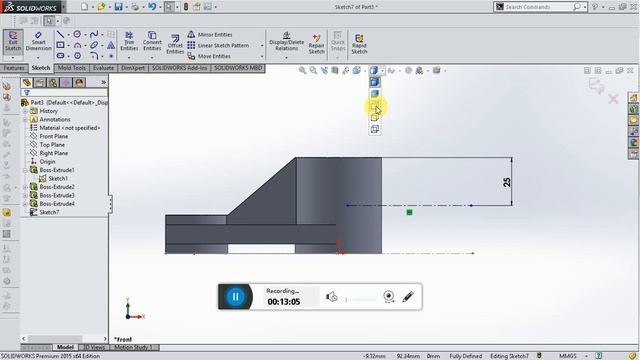Click Move Entities

(x=209, y=56)
